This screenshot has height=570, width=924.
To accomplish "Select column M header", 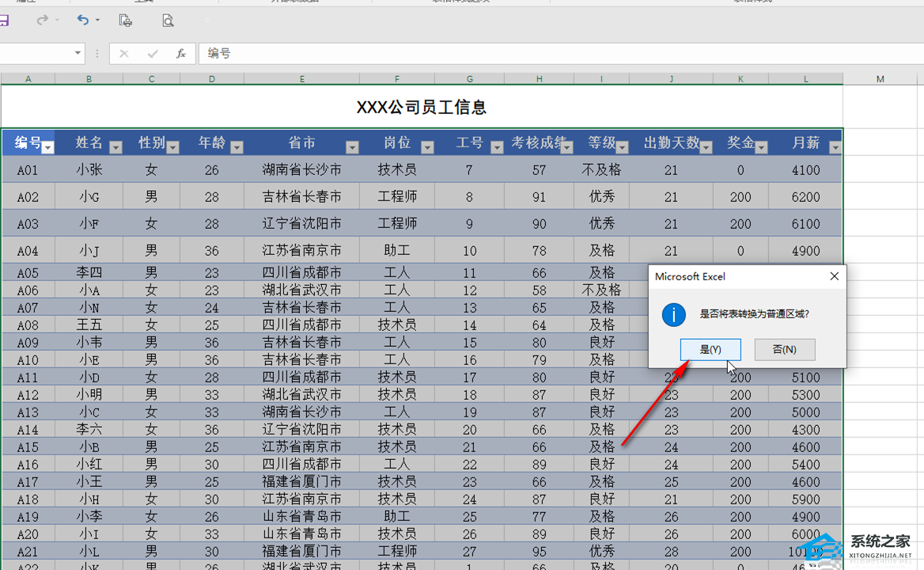I will pos(880,79).
